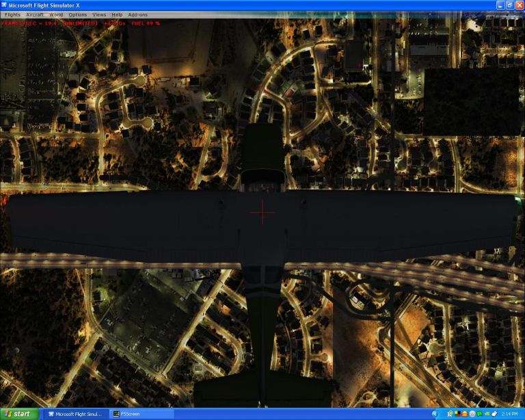
Task: Open the Flights menu
Action: coord(13,15)
